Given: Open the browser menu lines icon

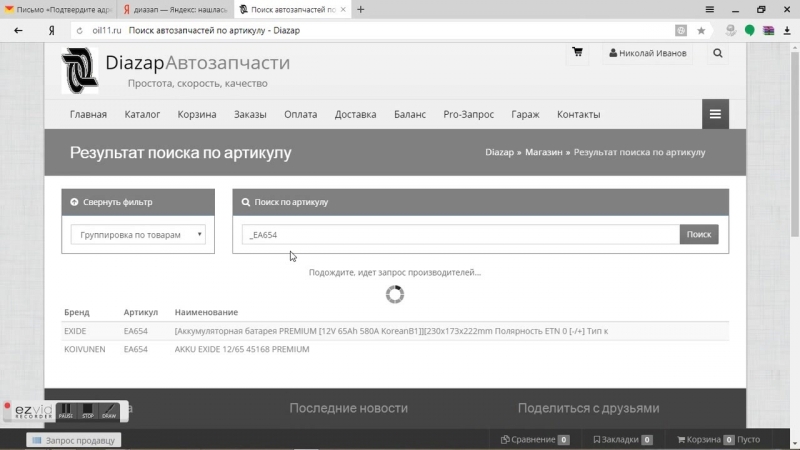Looking at the screenshot, I should pos(709,9).
